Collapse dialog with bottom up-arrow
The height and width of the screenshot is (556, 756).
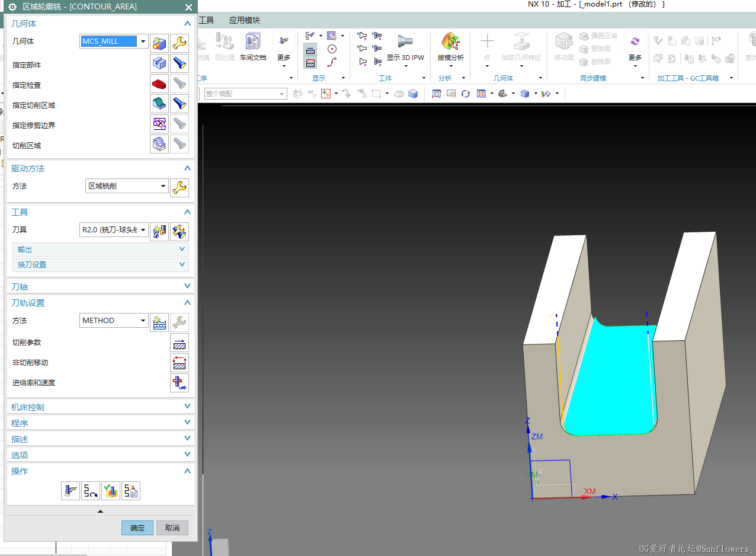[x=100, y=511]
